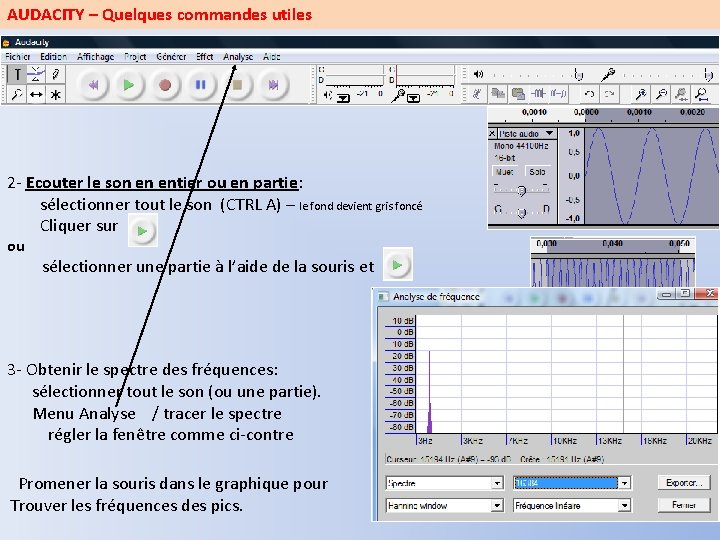Screen dimensions: 720x540
Task: Click the track gain slider thumb
Action: [521, 191]
